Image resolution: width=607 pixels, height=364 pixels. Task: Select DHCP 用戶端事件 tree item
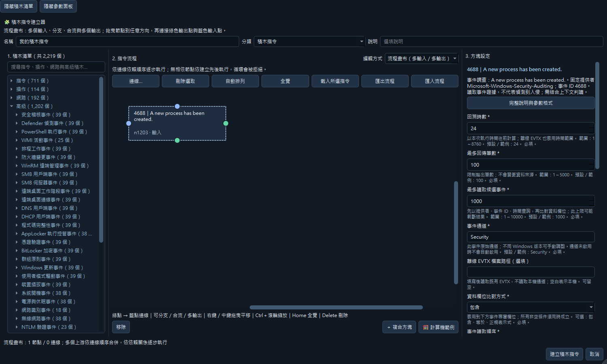point(51,217)
